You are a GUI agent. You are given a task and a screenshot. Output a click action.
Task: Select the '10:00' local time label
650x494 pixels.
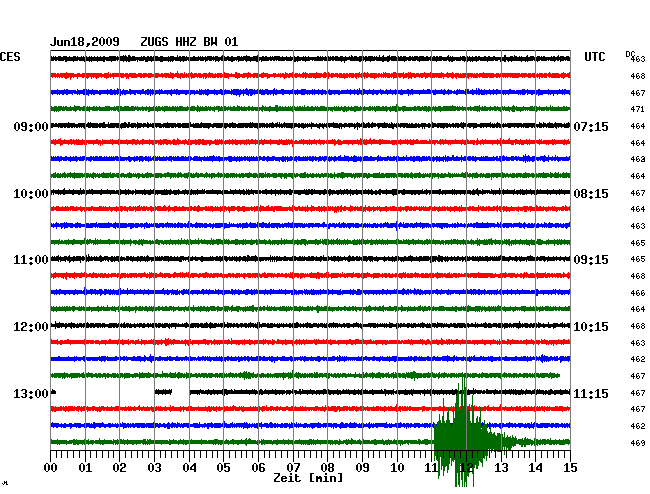(31, 194)
